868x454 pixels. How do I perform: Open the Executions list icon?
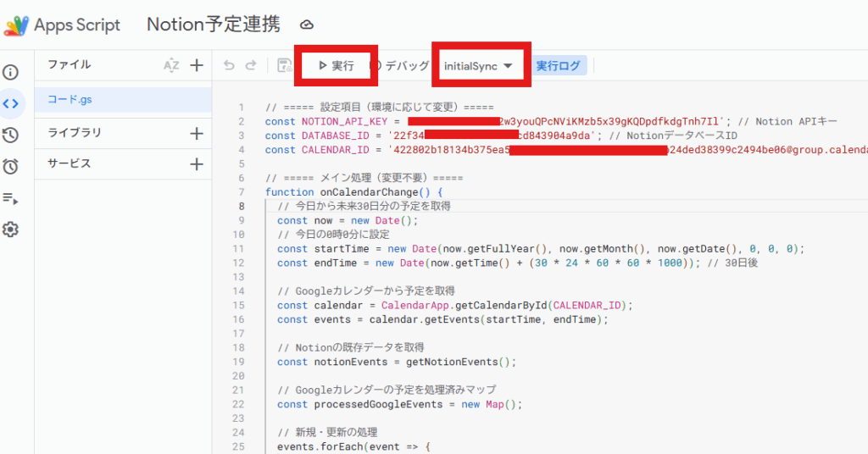tap(10, 198)
